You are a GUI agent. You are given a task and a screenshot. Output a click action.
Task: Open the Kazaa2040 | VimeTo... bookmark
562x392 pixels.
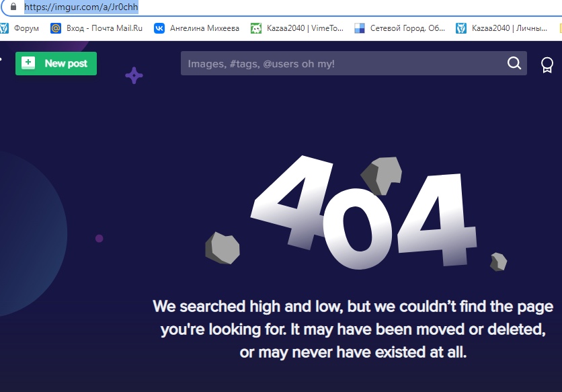pyautogui.click(x=296, y=28)
